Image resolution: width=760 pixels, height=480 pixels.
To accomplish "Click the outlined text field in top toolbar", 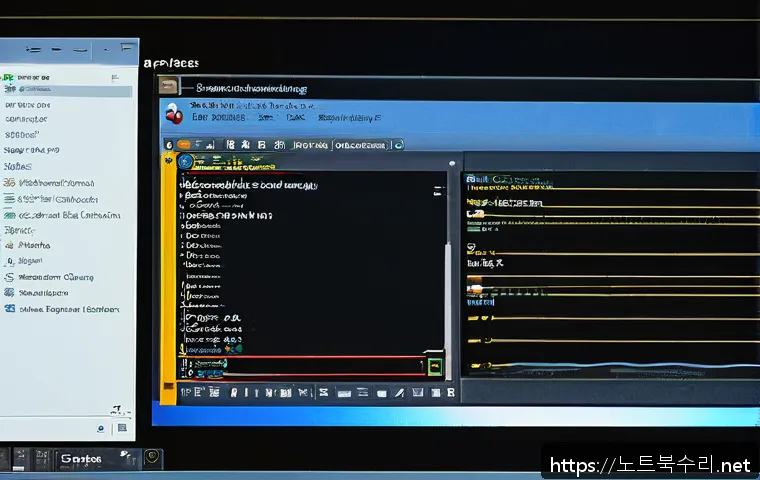I will (x=361, y=144).
